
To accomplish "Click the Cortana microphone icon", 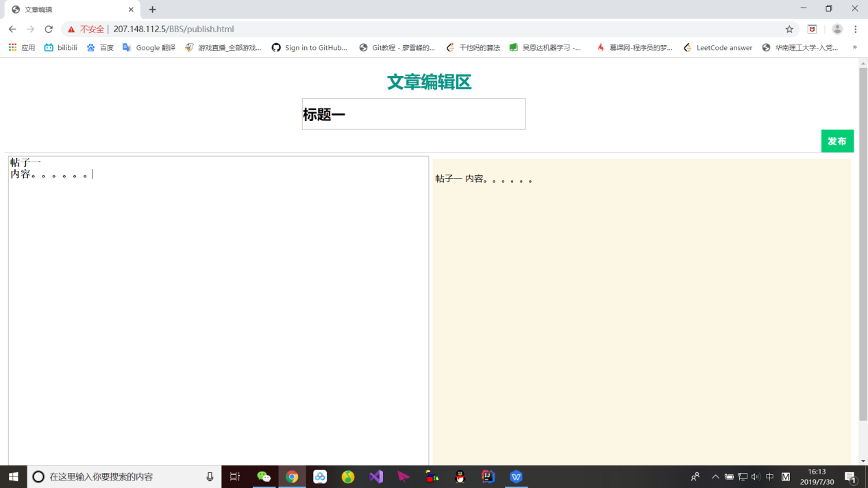I will pyautogui.click(x=210, y=476).
